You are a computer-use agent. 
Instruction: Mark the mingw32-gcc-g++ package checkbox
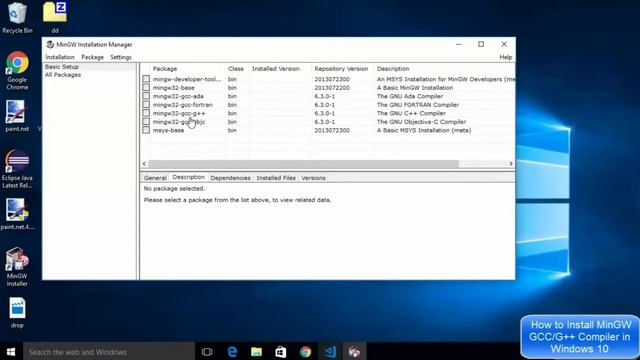tap(146, 113)
